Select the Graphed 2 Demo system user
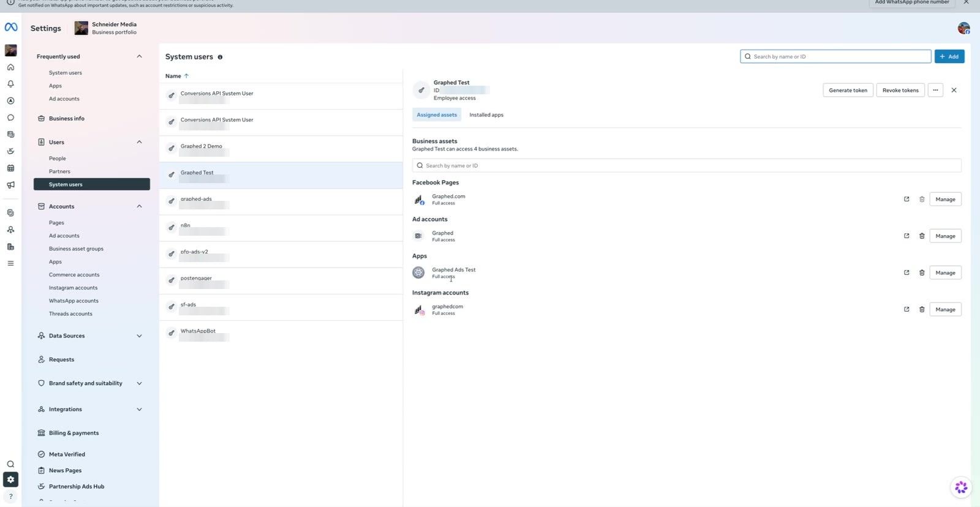 [x=281, y=149]
